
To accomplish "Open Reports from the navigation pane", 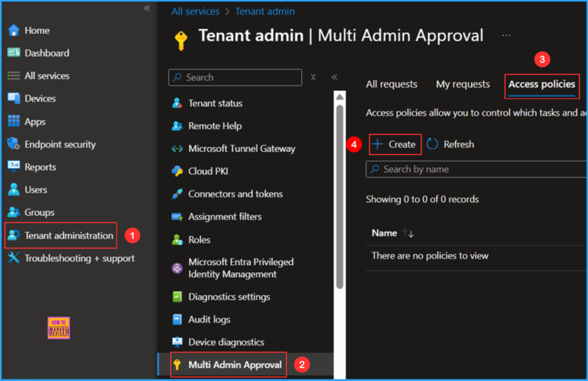I will pos(40,167).
